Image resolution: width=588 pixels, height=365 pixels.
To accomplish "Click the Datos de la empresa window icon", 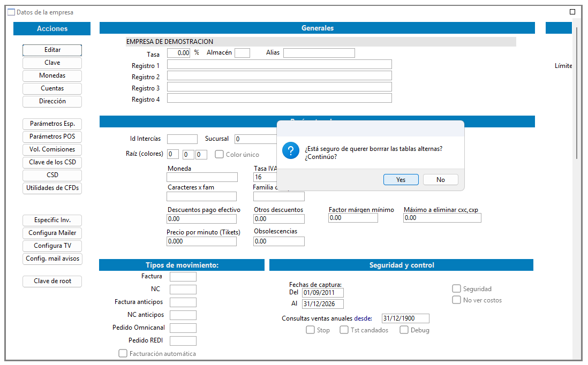I will pos(11,12).
